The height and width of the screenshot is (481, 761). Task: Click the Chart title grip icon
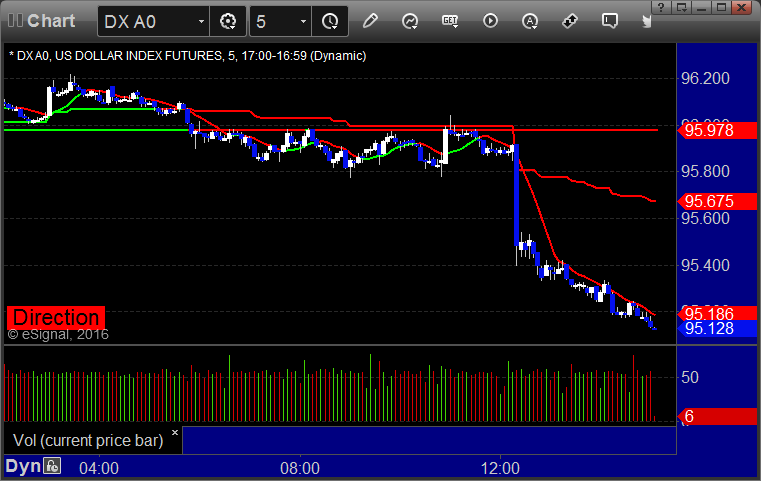(15, 20)
